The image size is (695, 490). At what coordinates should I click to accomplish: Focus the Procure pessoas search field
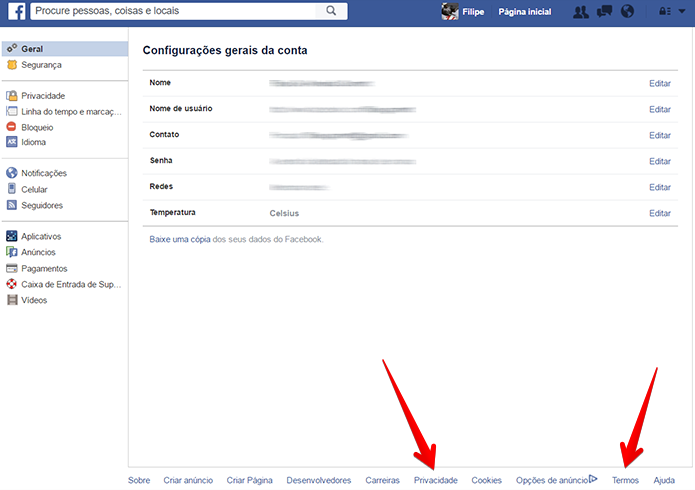tap(174, 11)
